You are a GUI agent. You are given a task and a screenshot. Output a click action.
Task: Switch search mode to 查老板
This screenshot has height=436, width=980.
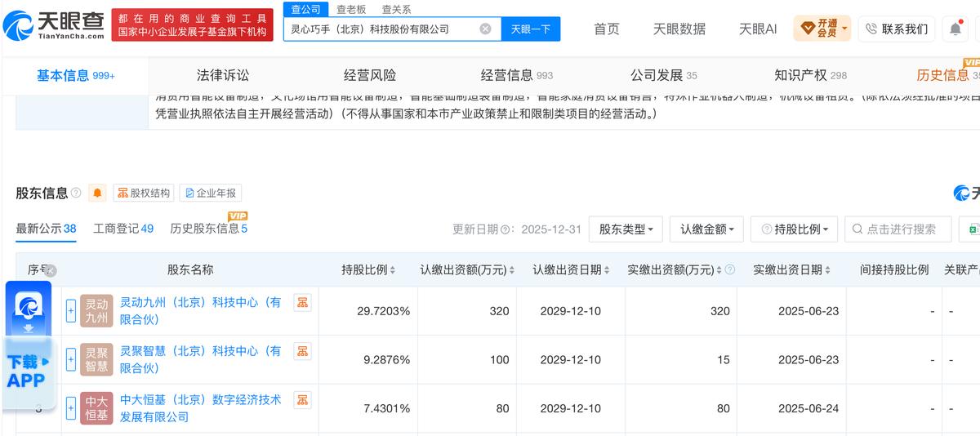coord(351,9)
